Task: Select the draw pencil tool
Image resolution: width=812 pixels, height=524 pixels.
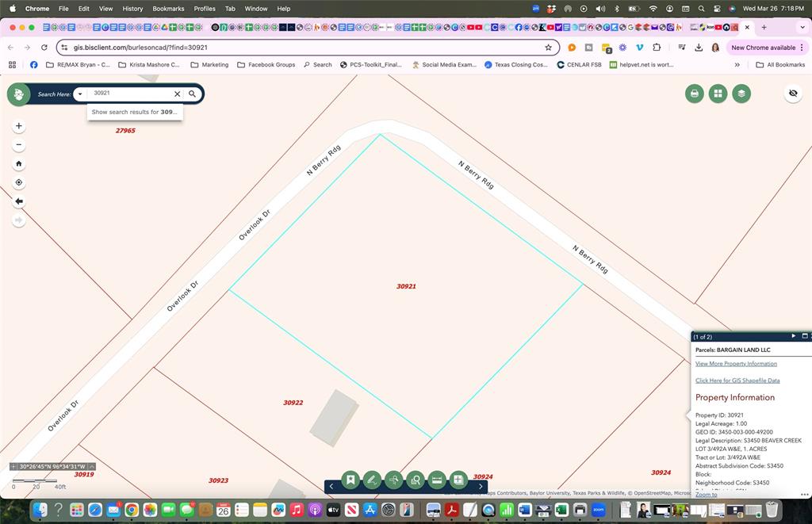Action: coord(372,480)
